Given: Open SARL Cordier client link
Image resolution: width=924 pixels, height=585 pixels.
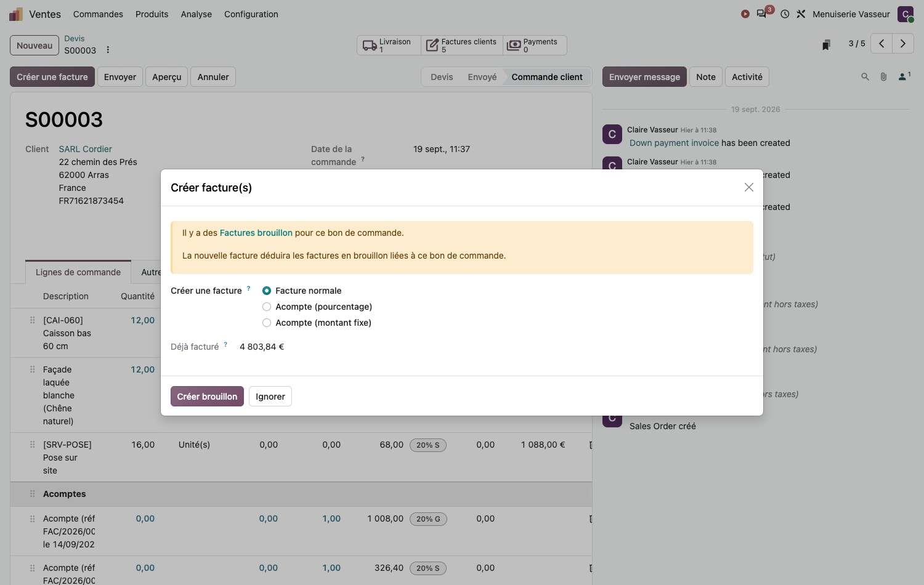Looking at the screenshot, I should [86, 149].
